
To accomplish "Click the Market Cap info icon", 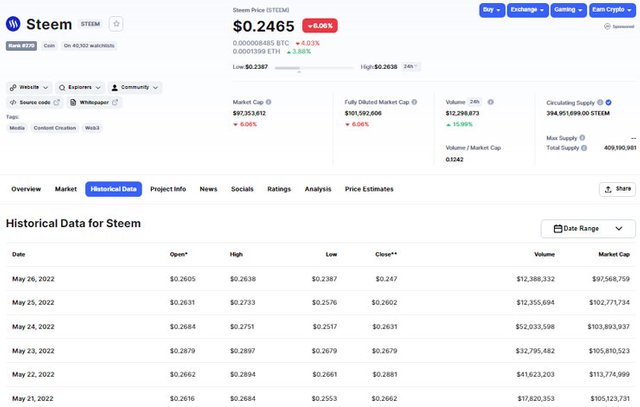I will point(269,102).
